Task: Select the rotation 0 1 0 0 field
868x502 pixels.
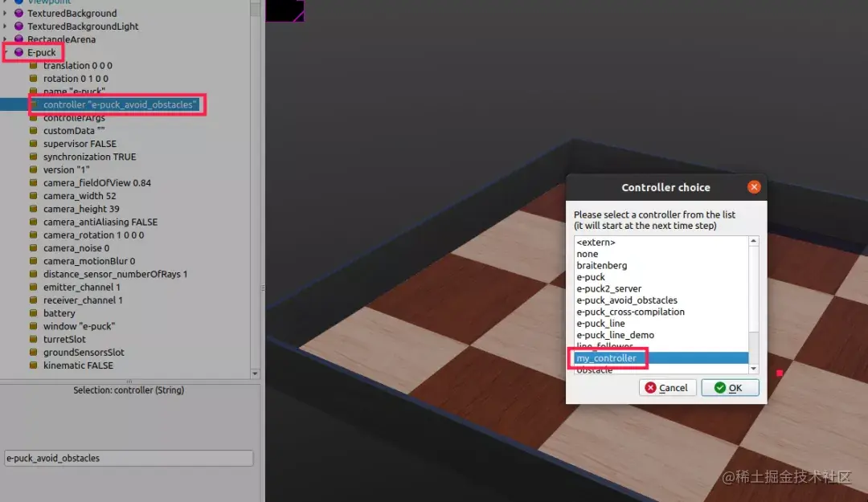Action: point(76,79)
